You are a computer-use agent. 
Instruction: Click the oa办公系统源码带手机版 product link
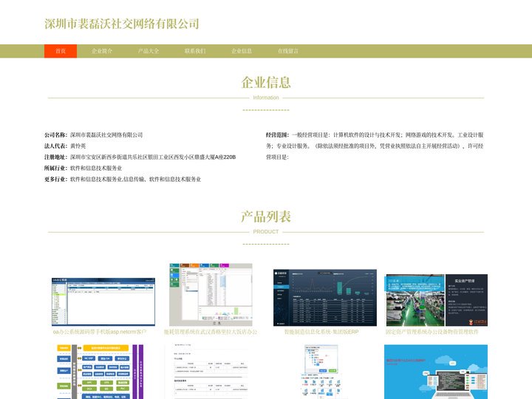100,332
